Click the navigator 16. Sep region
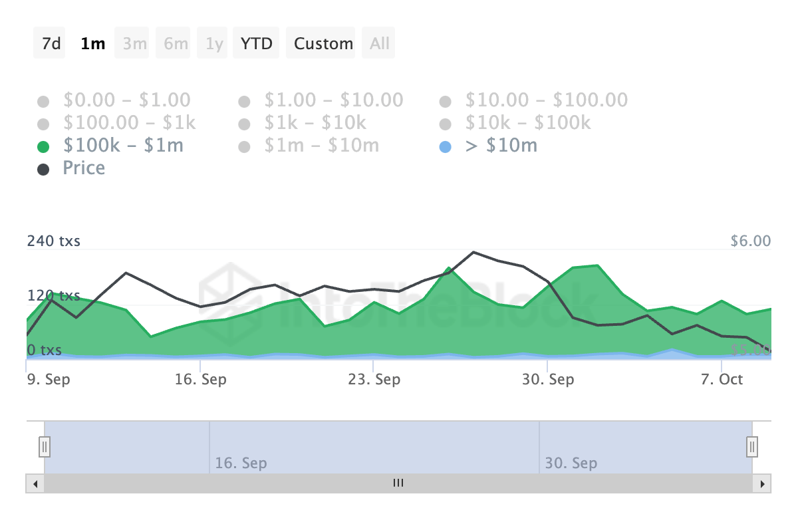Image resolution: width=798 pixels, height=532 pixels. tap(241, 463)
